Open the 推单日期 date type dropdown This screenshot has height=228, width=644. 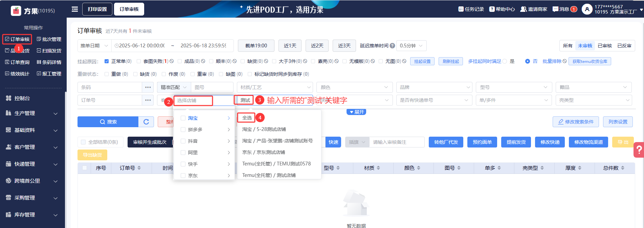point(94,46)
